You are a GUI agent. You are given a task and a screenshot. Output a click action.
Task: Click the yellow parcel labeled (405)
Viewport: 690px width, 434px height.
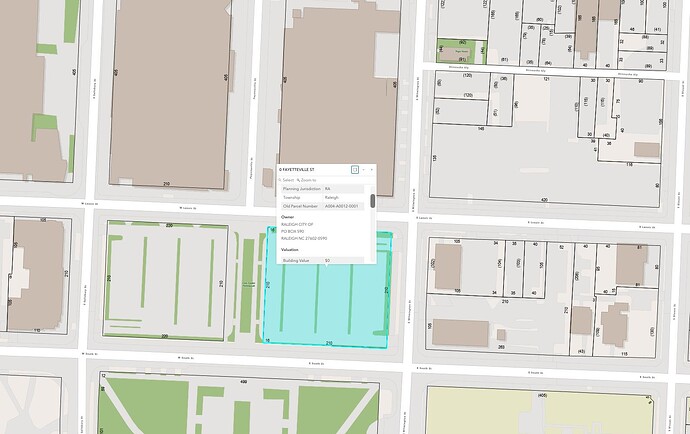click(539, 412)
